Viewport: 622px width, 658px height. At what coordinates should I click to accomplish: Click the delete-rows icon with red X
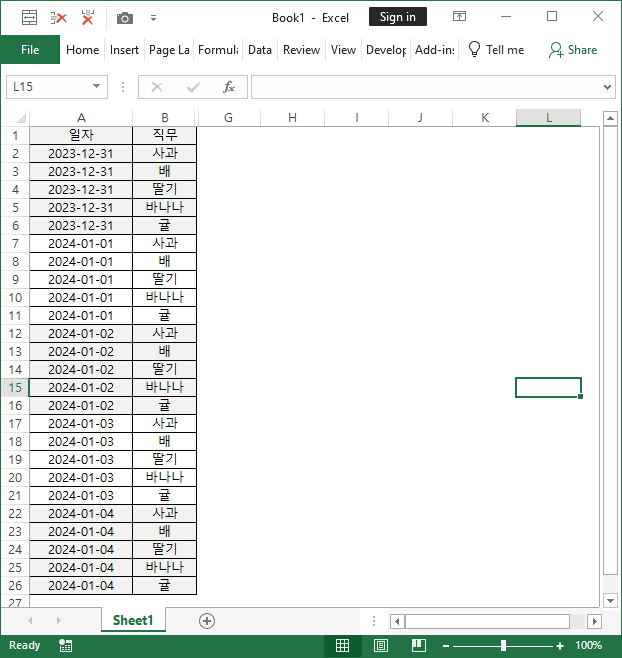click(59, 18)
